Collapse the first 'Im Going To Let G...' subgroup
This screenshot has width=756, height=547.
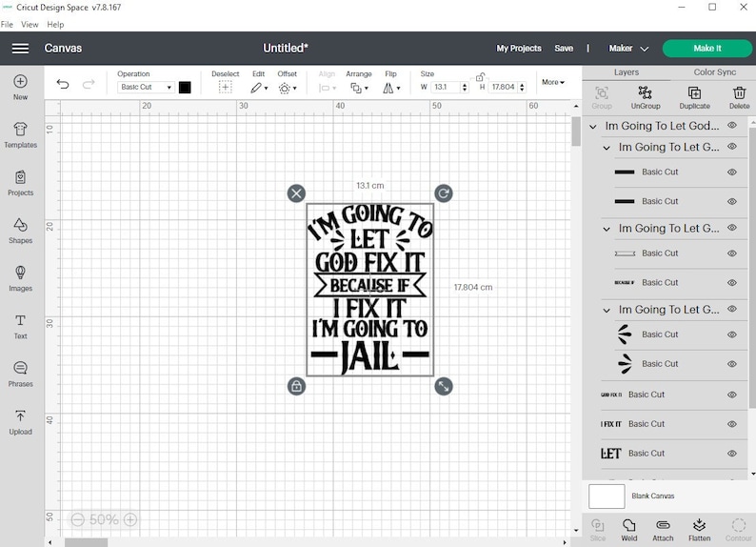pos(607,148)
